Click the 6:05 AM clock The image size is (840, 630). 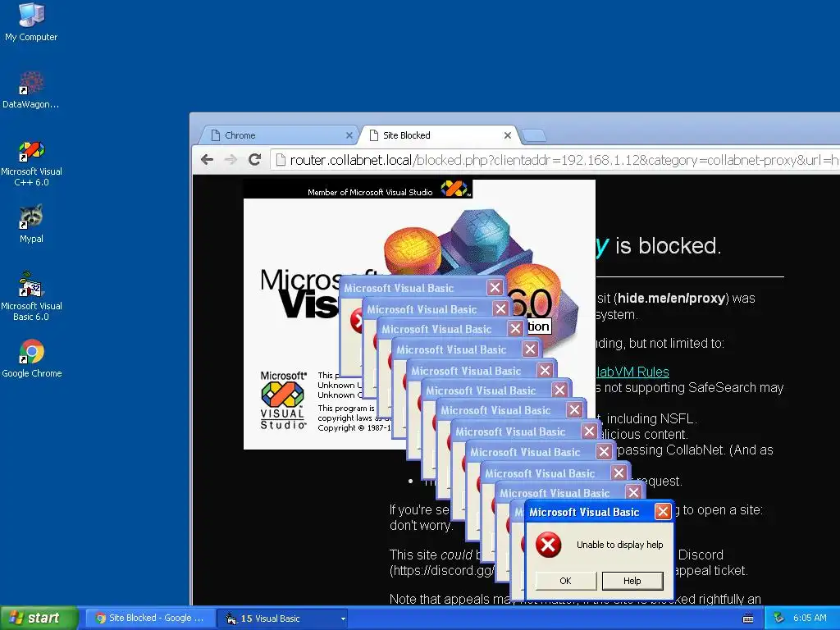pos(810,619)
